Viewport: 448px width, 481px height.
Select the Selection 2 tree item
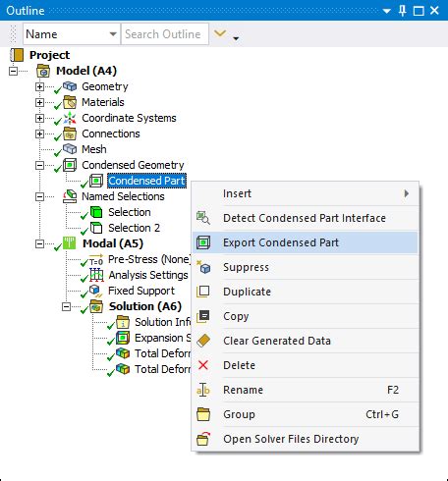134,228
